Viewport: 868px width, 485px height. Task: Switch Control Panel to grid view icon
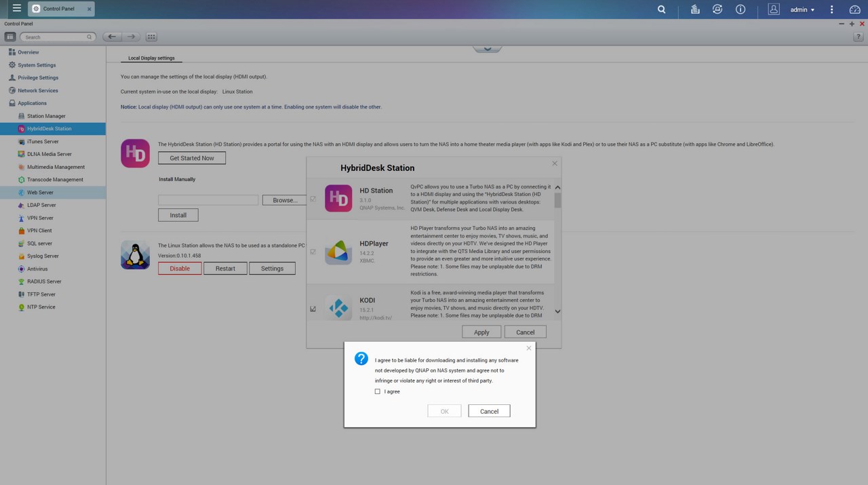tap(151, 37)
